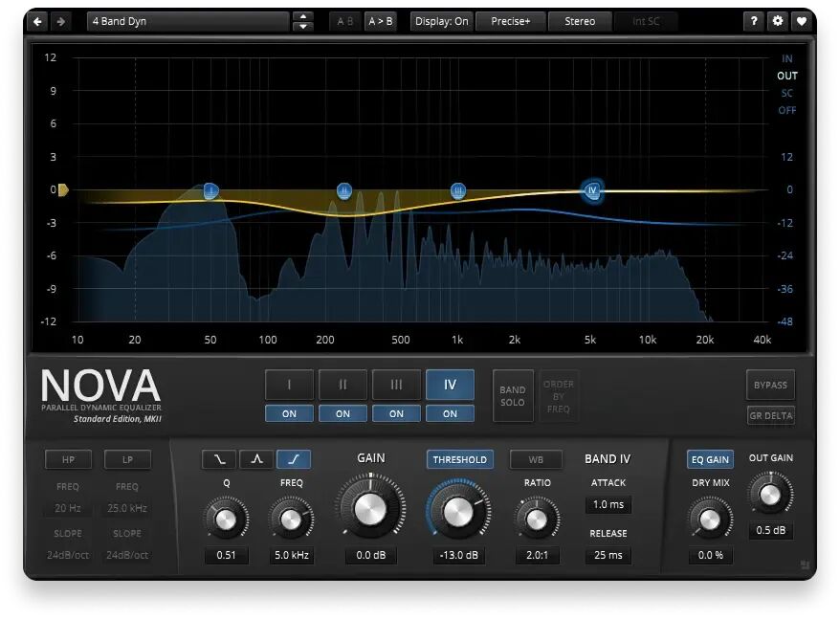Click frequency value 5.0 kHz
The image size is (840, 619).
click(x=292, y=555)
